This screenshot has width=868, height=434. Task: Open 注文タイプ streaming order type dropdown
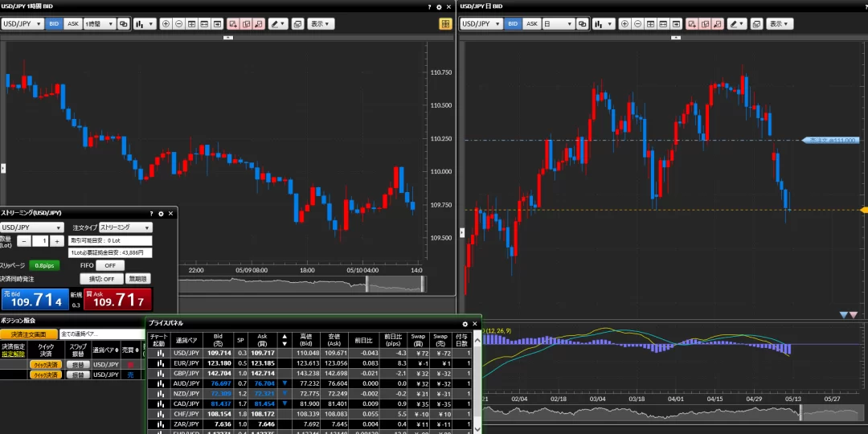click(x=125, y=227)
